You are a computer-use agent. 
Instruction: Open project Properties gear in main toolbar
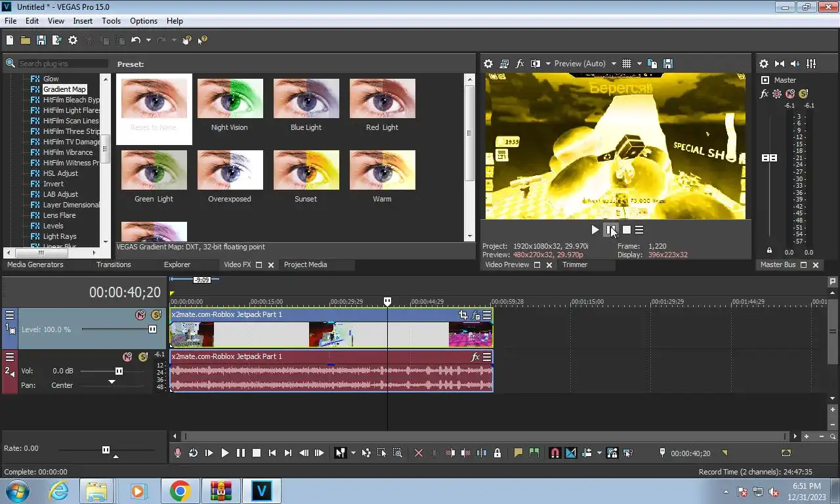click(x=73, y=40)
